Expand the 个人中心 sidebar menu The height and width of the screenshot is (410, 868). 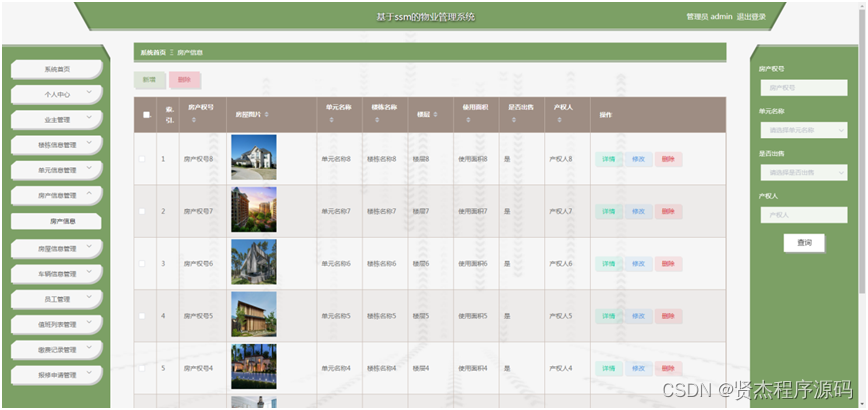56,95
